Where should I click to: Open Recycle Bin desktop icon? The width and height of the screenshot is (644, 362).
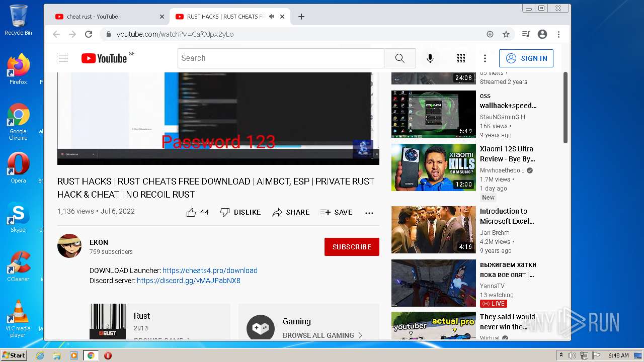tap(18, 20)
